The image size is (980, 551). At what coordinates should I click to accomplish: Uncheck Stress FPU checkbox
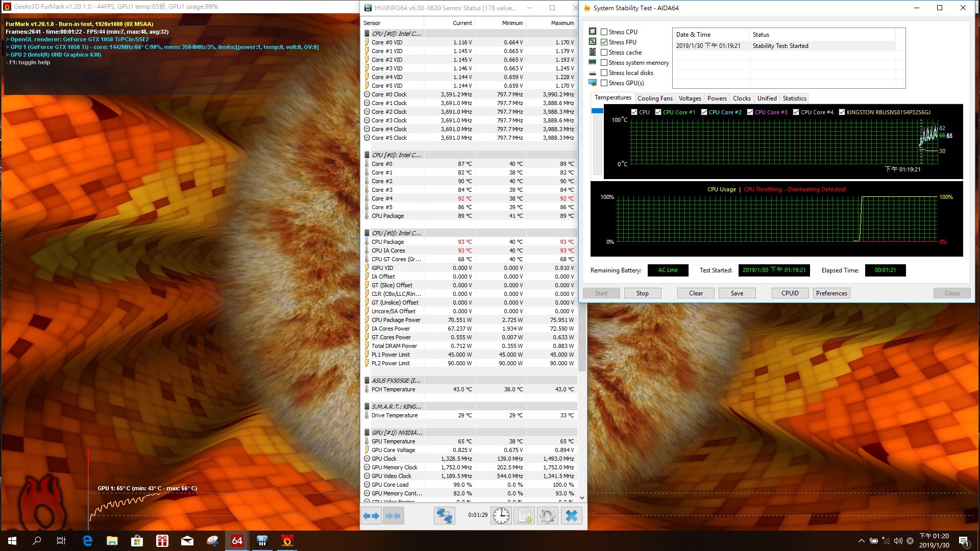604,42
